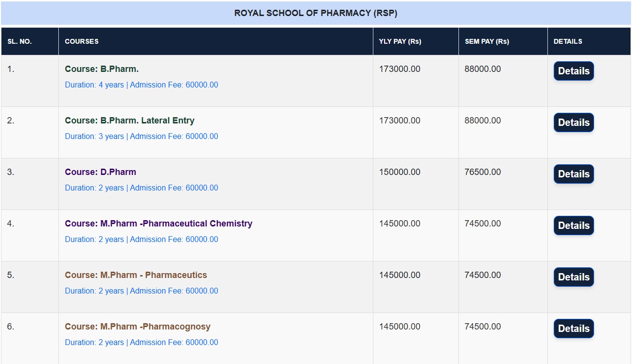
Task: Click the Course: B.Pharm. title
Action: (102, 69)
